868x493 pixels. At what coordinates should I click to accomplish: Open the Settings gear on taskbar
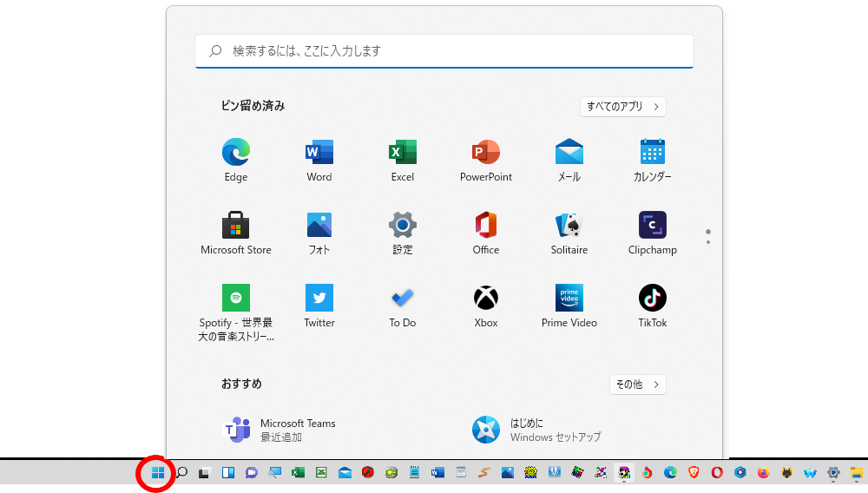[833, 472]
